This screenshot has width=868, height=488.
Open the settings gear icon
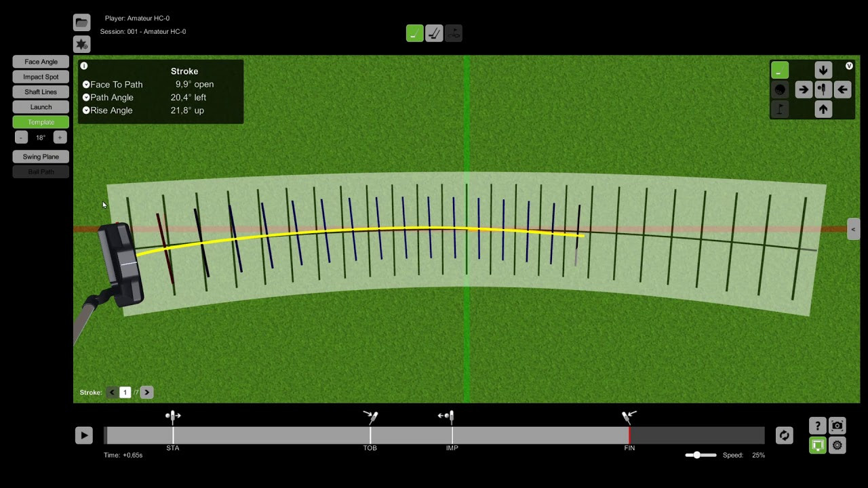(x=837, y=445)
